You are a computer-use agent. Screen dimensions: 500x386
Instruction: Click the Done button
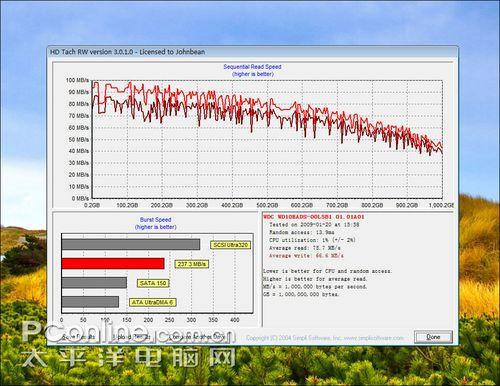pos(433,337)
